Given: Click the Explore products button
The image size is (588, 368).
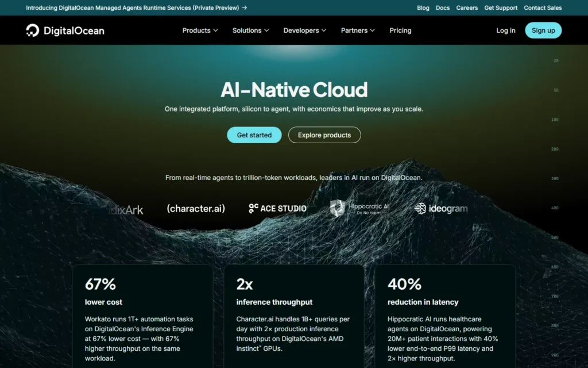Looking at the screenshot, I should (x=324, y=135).
